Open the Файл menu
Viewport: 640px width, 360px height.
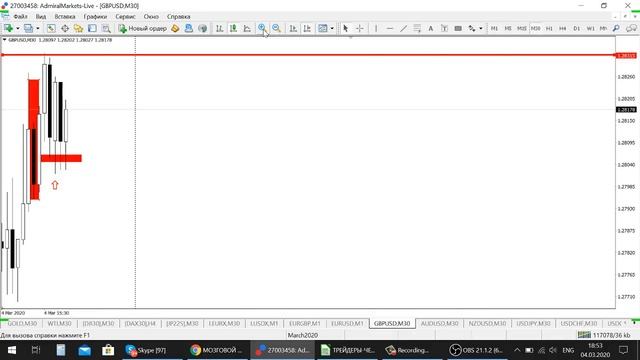pyautogui.click(x=20, y=17)
